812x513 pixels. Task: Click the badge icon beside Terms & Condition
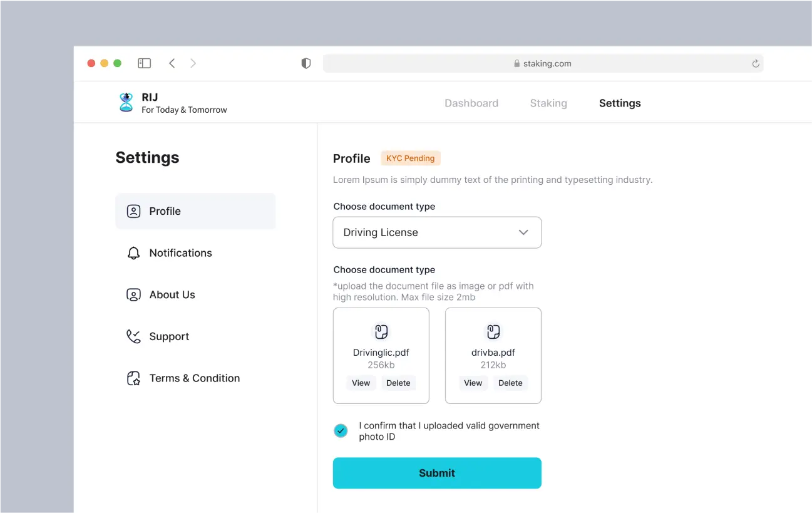click(x=133, y=378)
